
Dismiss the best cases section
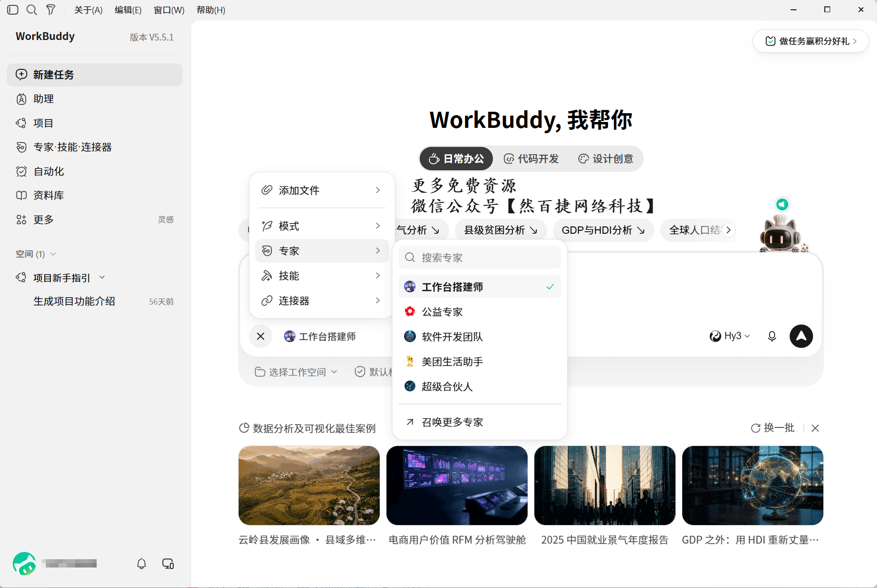[815, 428]
